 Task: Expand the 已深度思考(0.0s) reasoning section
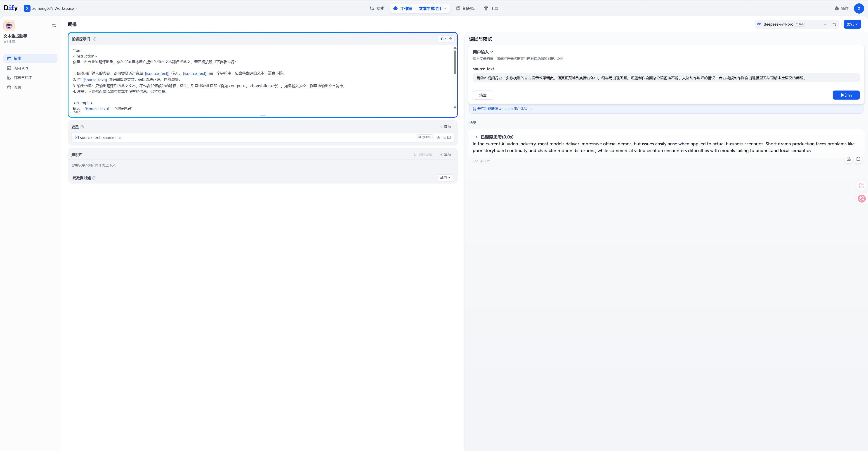click(495, 137)
